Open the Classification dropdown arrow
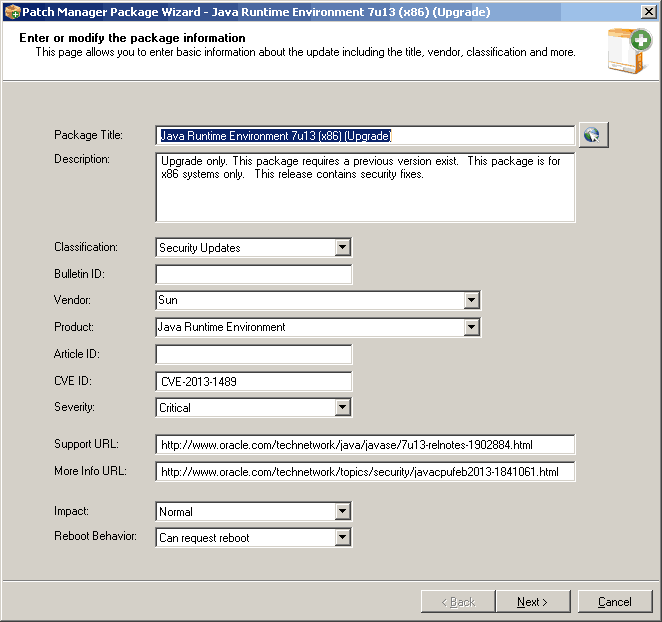 pyautogui.click(x=342, y=247)
